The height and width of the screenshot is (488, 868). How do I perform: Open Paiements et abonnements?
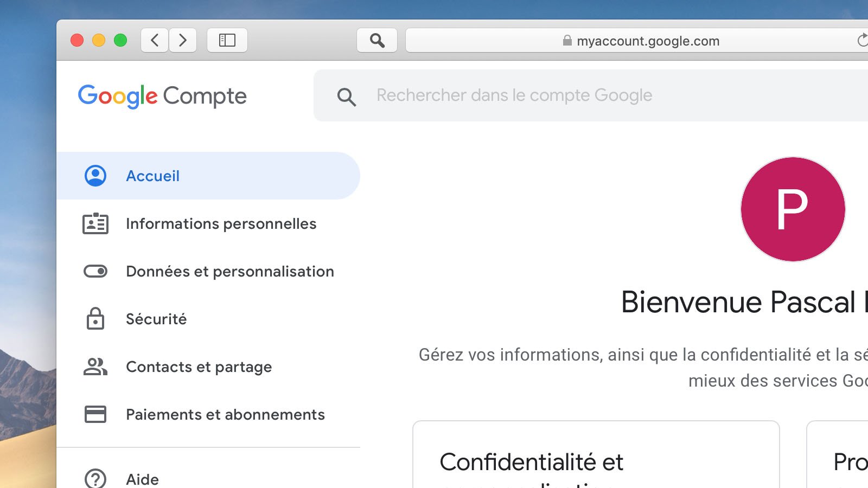[208, 414]
